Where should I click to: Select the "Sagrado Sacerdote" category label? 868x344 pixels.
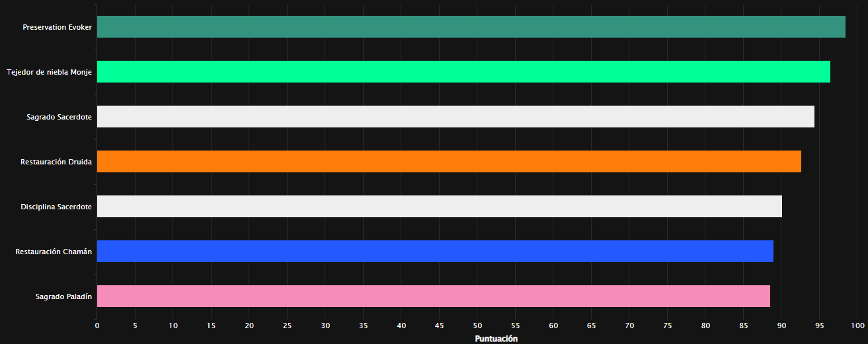pyautogui.click(x=59, y=117)
